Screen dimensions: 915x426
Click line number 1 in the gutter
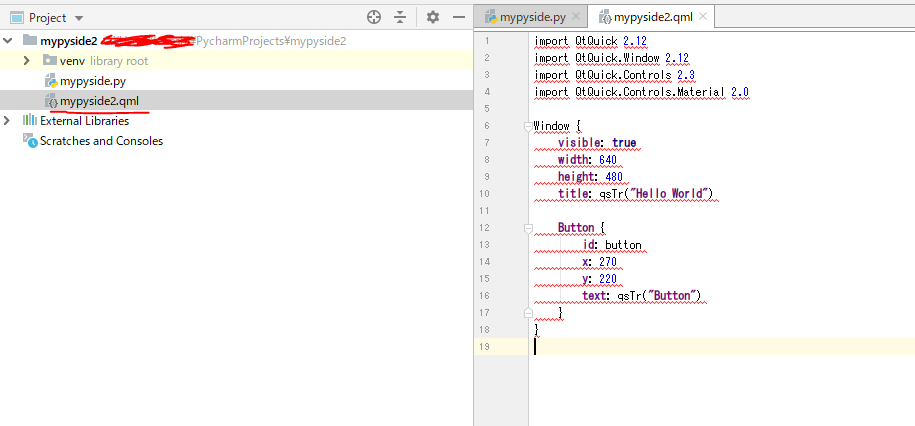[x=487, y=41]
